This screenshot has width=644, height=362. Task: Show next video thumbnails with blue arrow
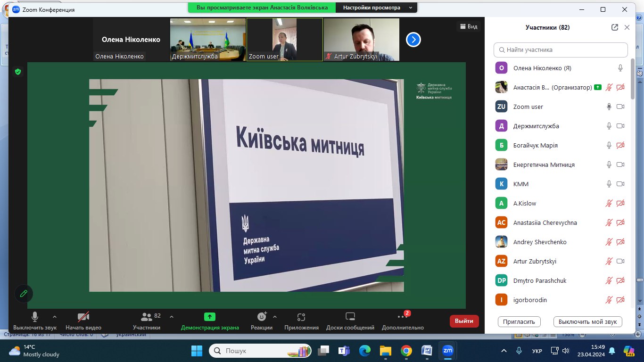coord(413,40)
